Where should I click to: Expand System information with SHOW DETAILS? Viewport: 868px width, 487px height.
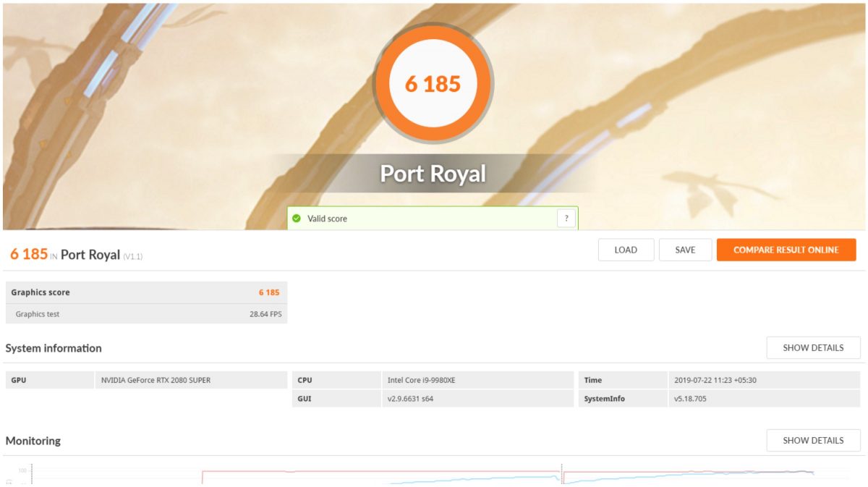[813, 347]
